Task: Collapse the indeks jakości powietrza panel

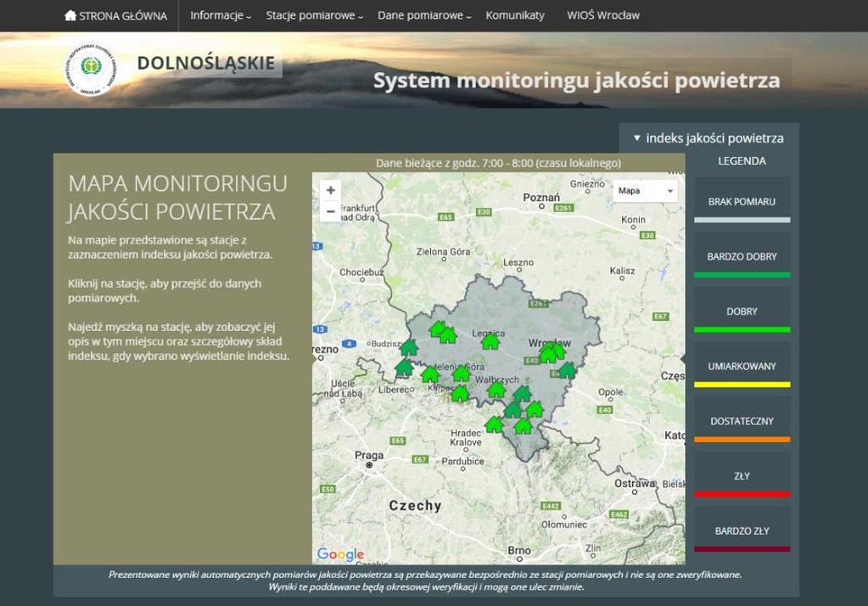Action: [x=708, y=138]
